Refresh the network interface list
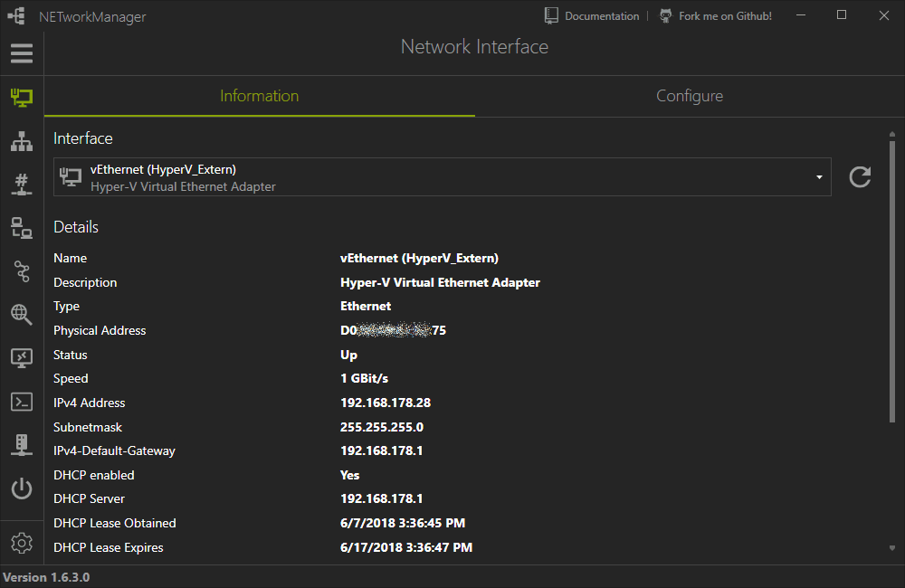This screenshot has width=905, height=588. point(860,176)
